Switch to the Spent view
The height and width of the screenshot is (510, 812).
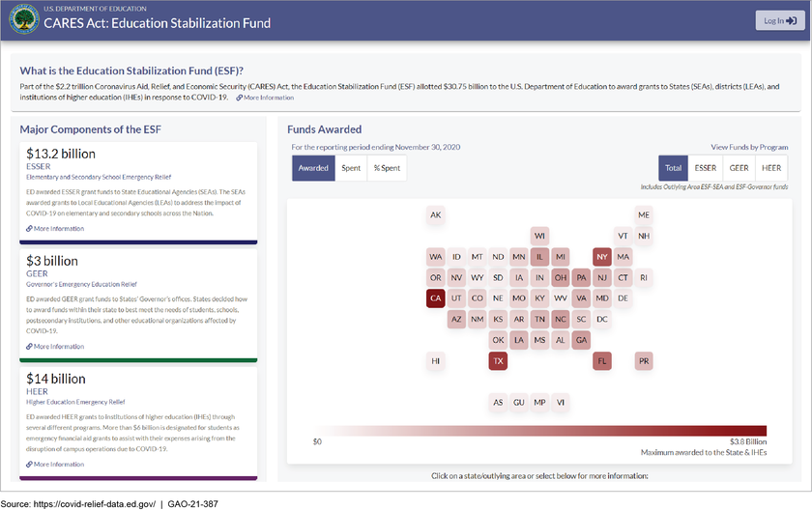pos(350,168)
